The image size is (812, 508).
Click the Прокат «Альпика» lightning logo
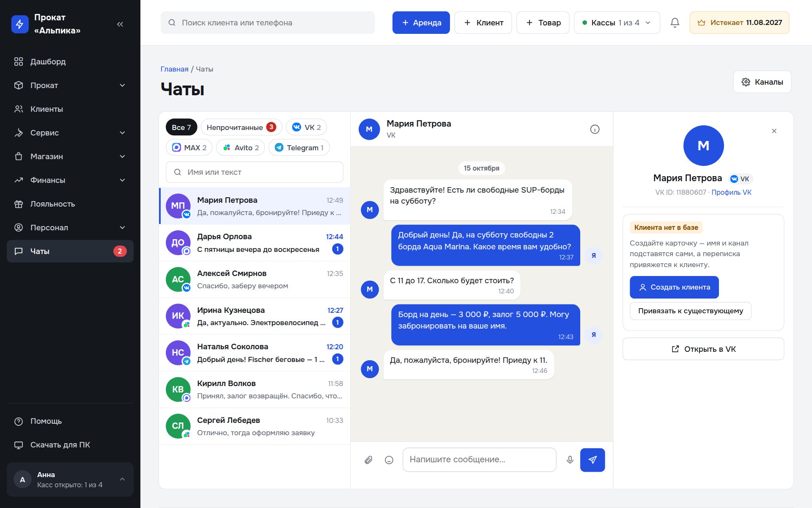click(19, 24)
